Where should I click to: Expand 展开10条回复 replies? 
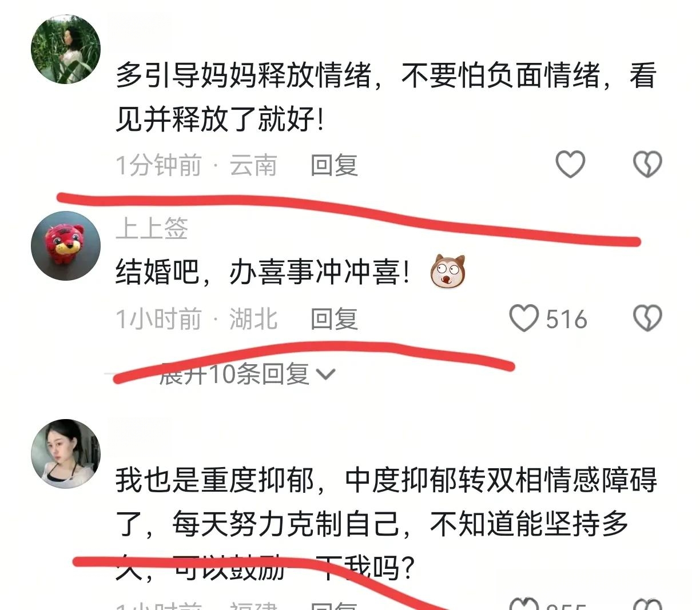[247, 374]
